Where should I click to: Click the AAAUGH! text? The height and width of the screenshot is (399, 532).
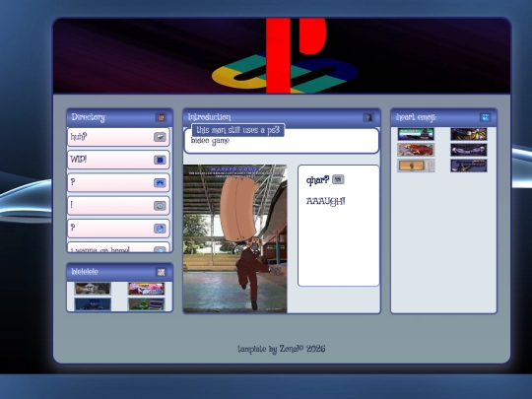[x=326, y=201]
